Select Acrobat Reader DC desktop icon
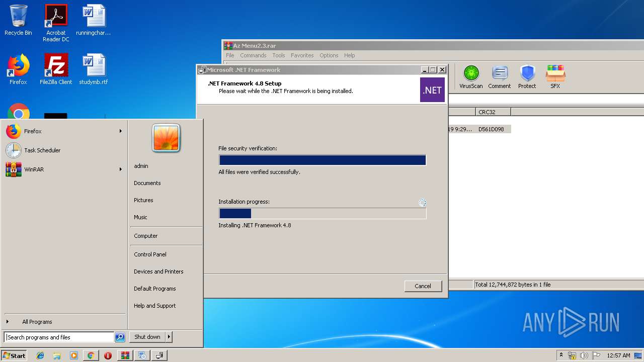 [x=56, y=23]
